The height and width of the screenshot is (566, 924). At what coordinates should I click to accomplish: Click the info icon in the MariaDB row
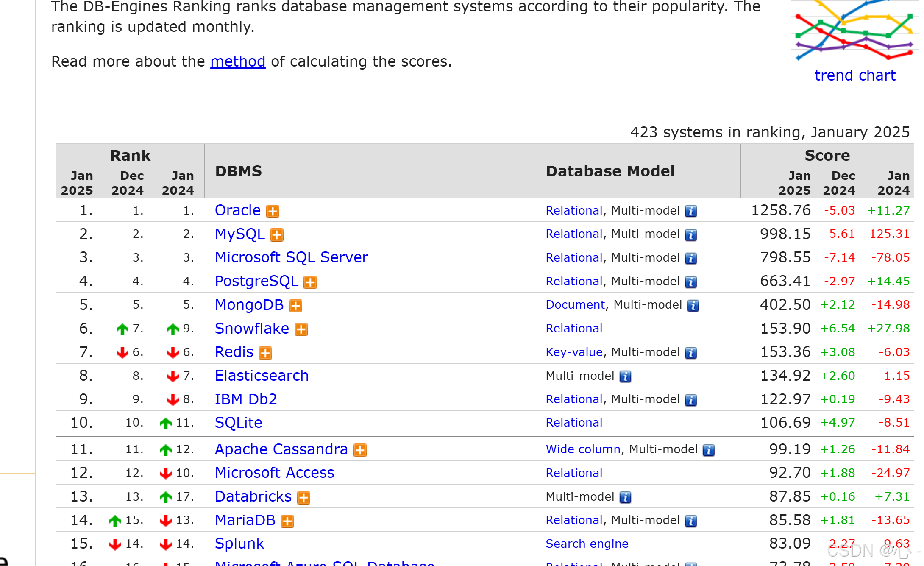click(x=691, y=521)
